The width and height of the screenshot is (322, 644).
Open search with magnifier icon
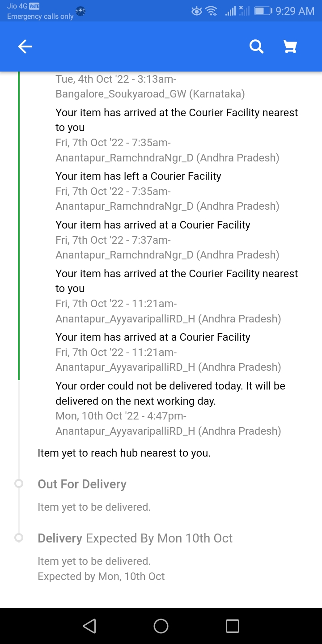256,47
